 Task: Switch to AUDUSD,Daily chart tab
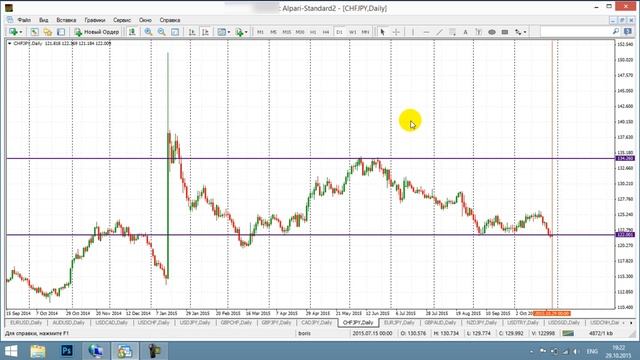tap(69, 322)
